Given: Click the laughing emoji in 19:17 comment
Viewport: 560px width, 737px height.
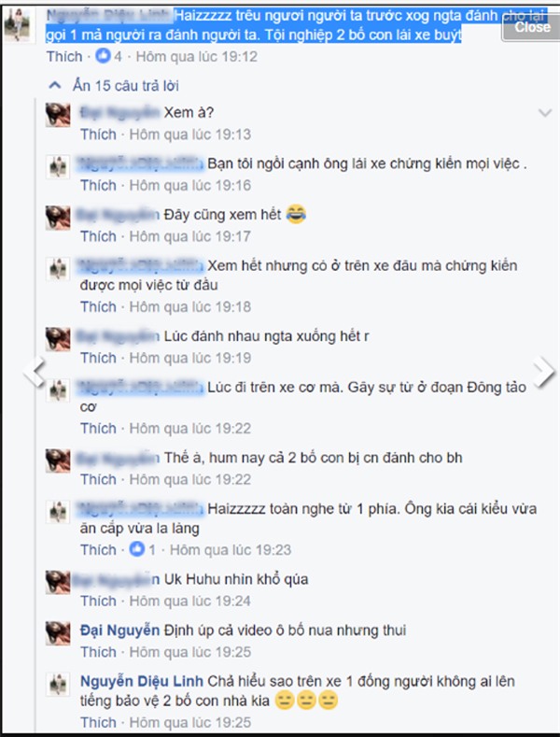Looking at the screenshot, I should (x=296, y=214).
